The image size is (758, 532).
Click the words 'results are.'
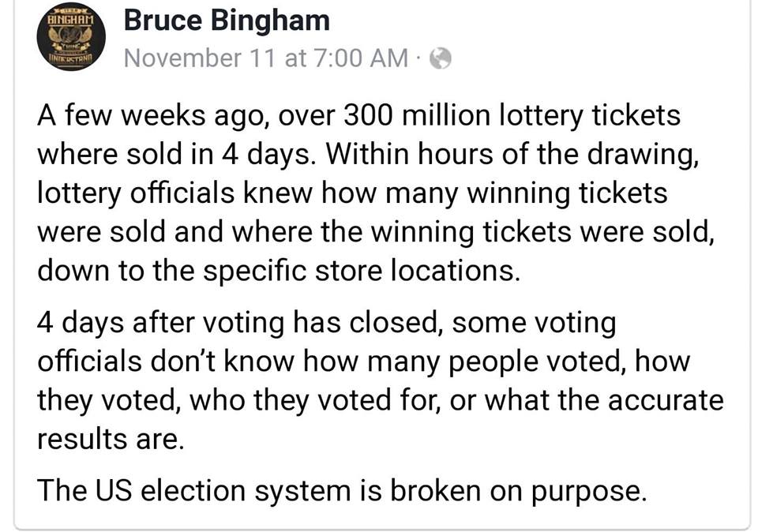pos(111,439)
